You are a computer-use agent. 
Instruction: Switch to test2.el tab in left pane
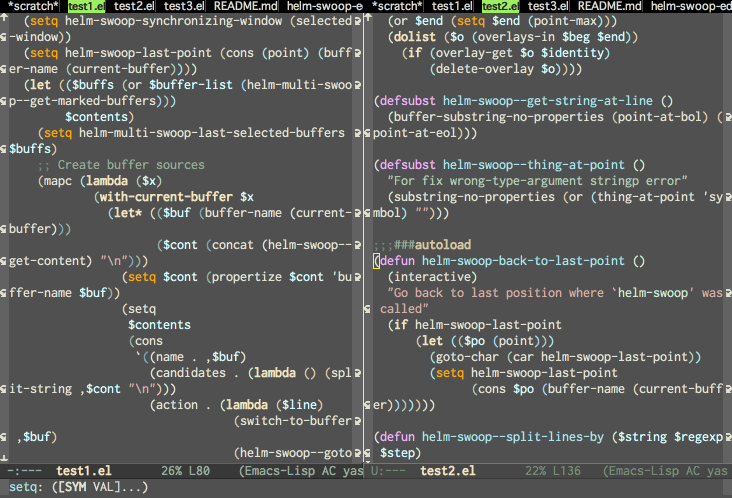tap(134, 7)
